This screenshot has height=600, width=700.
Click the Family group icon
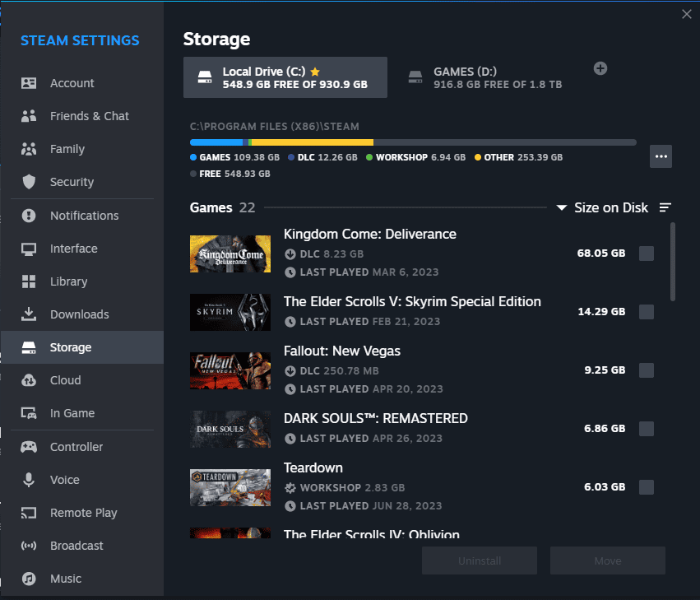[x=29, y=149]
